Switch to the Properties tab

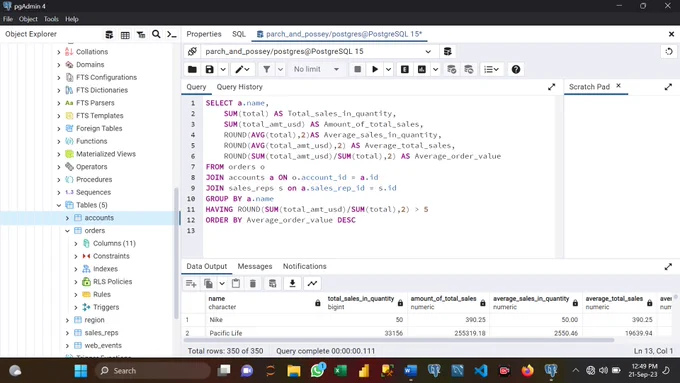click(204, 34)
